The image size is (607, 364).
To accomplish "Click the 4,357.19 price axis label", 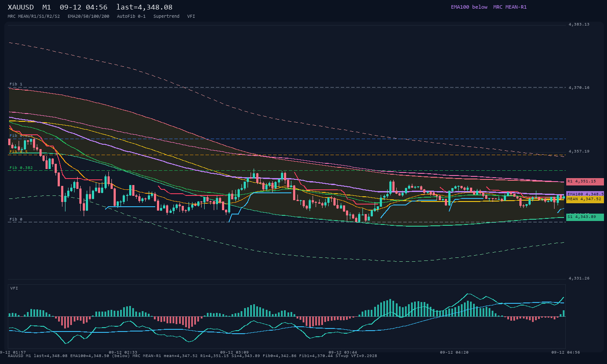I will pyautogui.click(x=579, y=151).
